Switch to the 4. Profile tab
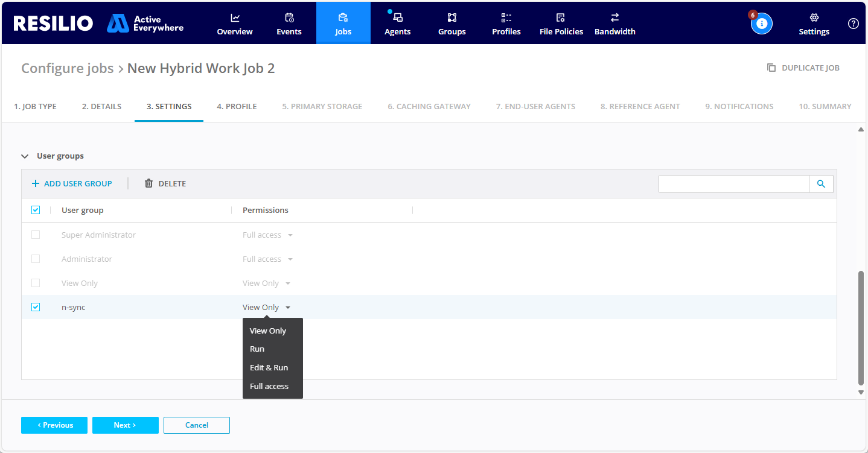 click(x=237, y=107)
